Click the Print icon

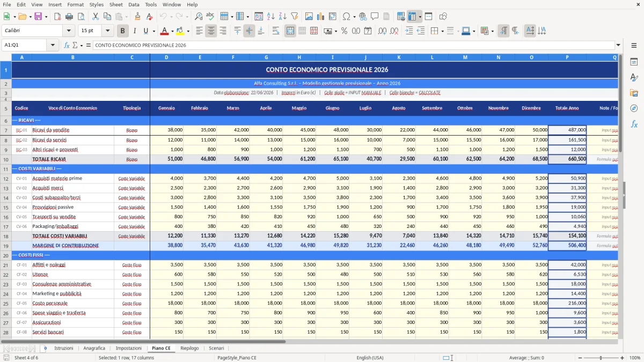tap(69, 17)
